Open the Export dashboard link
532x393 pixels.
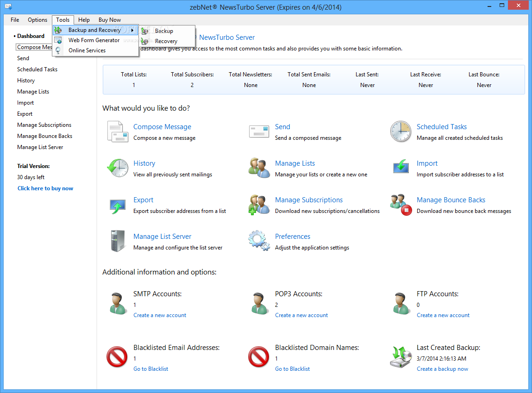point(143,200)
